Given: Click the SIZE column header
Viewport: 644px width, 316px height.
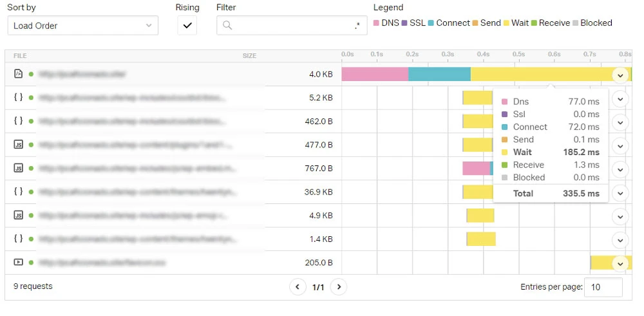Looking at the screenshot, I should 249,56.
